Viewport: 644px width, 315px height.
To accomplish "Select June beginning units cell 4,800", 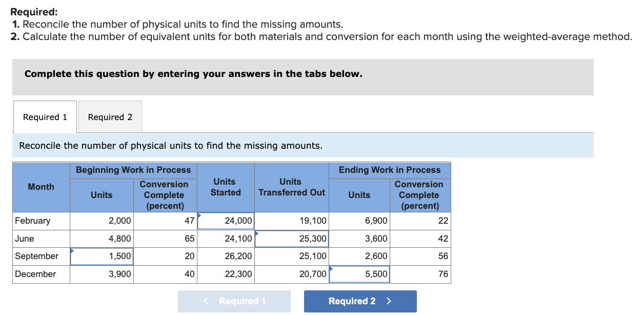I will tap(102, 239).
